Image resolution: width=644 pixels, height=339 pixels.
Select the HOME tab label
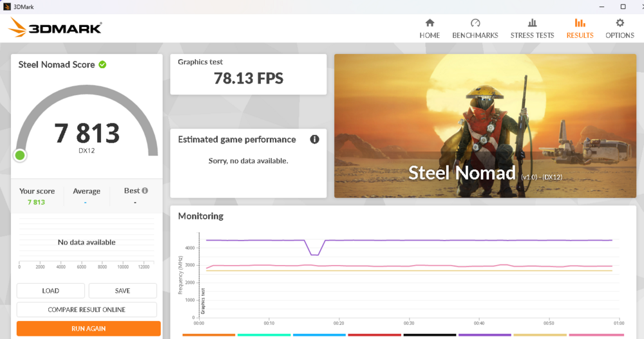pos(430,35)
